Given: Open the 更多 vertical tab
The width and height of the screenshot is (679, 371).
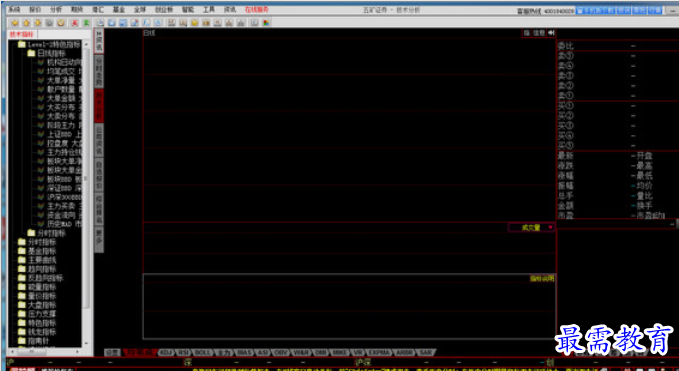Looking at the screenshot, I should tap(99, 239).
